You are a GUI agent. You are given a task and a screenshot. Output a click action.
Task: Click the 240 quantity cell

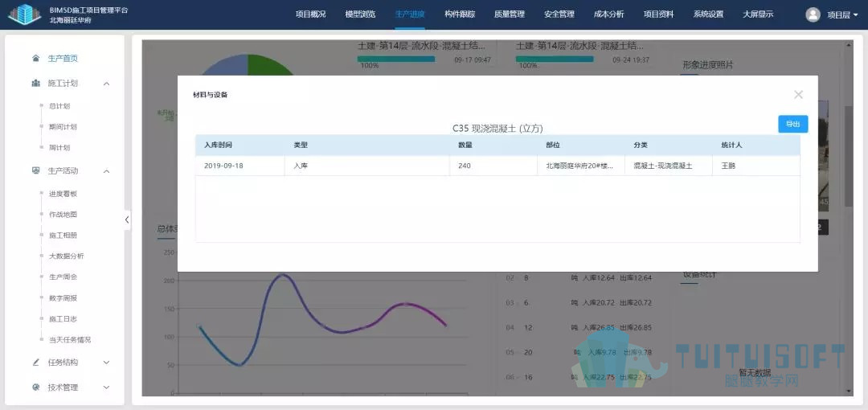tap(493, 166)
